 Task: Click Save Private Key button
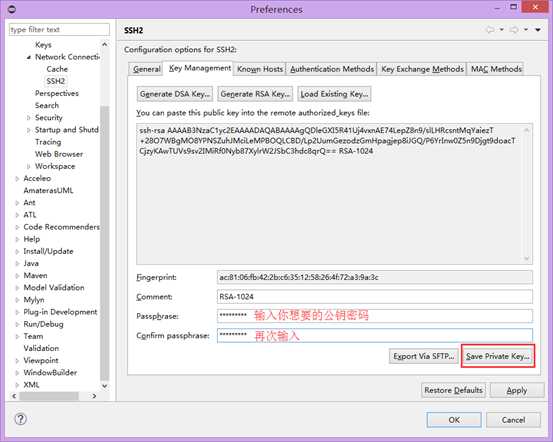coord(498,356)
